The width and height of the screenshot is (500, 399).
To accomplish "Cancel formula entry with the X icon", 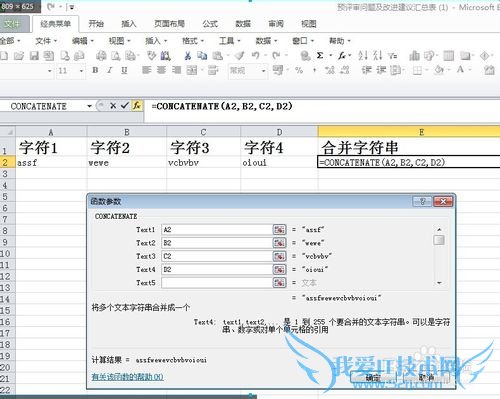I will pyautogui.click(x=113, y=106).
